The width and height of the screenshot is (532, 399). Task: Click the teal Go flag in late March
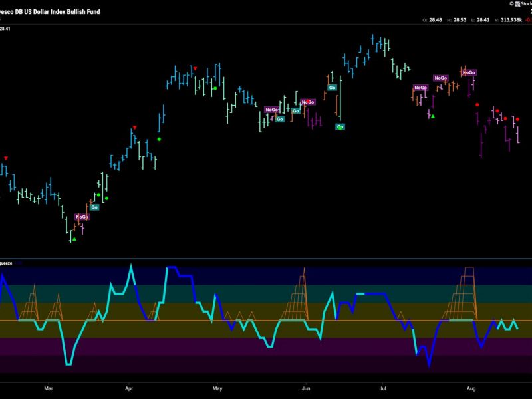(x=94, y=207)
